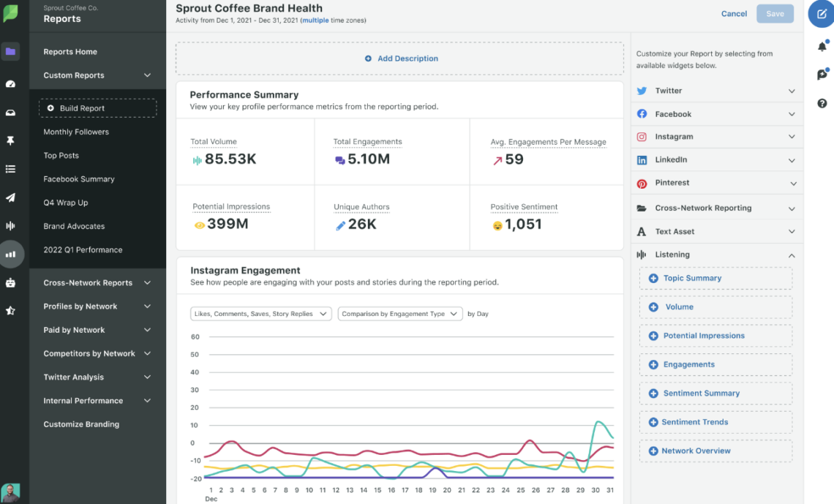Open the pin icon in left rail
The width and height of the screenshot is (834, 504).
coord(10,140)
